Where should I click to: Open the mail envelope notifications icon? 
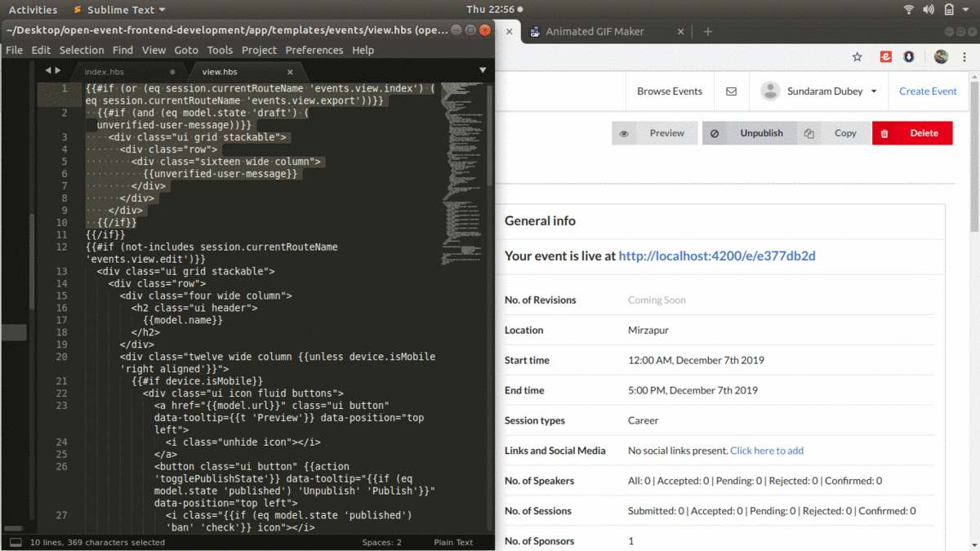click(731, 91)
